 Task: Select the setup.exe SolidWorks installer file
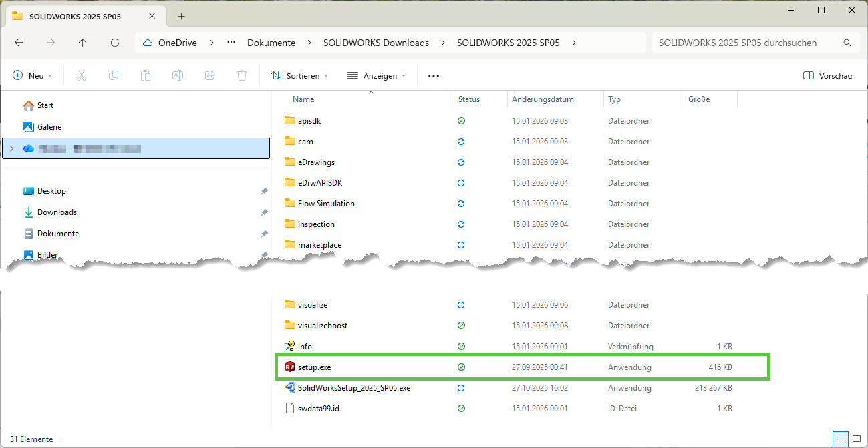coord(315,367)
